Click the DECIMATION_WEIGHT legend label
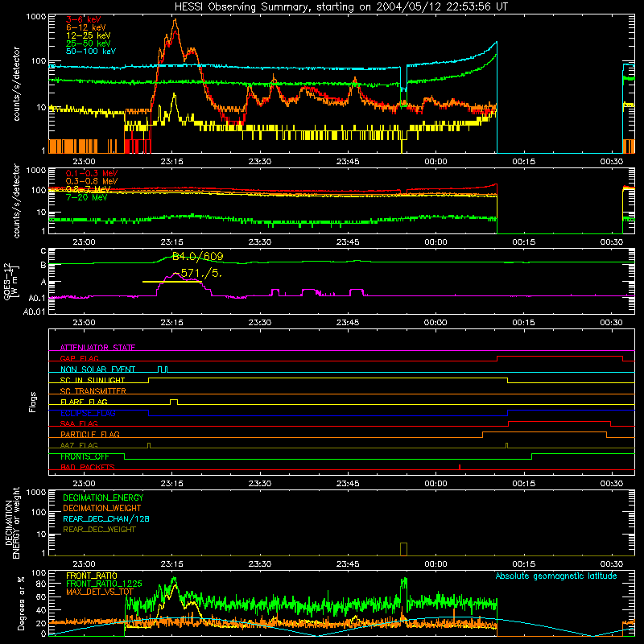 tap(102, 508)
